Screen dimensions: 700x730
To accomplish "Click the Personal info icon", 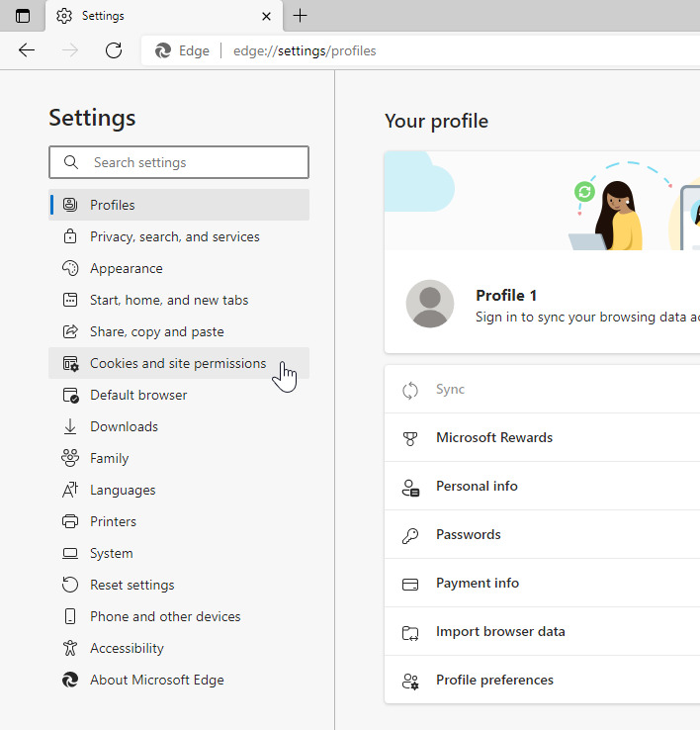I will (x=410, y=488).
